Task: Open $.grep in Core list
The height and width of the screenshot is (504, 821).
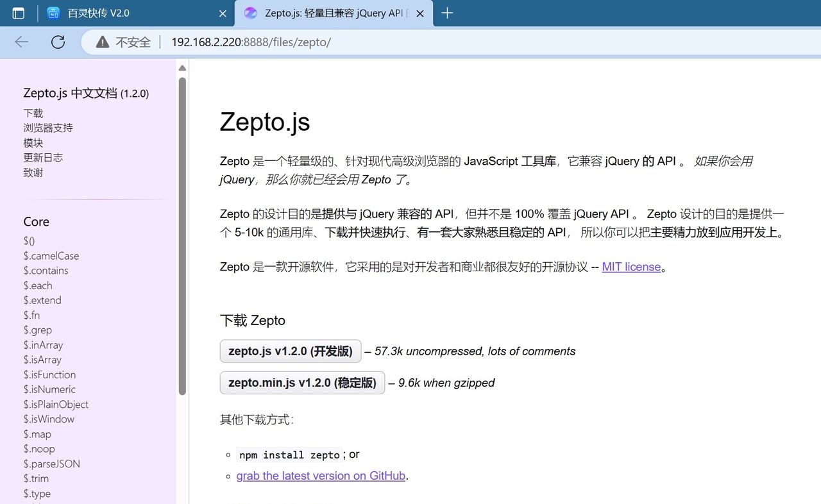Action: point(38,330)
